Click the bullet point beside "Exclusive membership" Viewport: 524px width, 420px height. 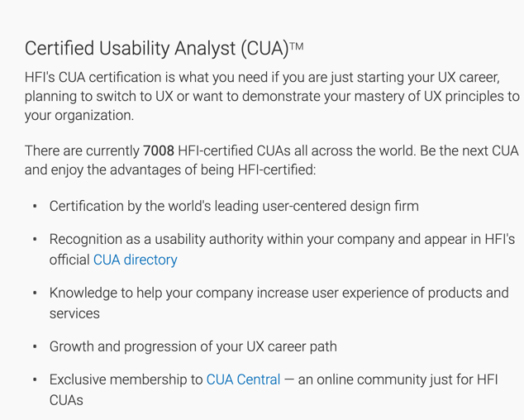pos(35,380)
